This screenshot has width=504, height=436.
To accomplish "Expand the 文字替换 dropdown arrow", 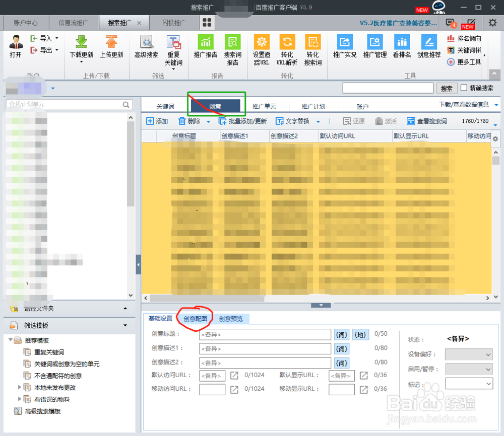I will coord(318,122).
